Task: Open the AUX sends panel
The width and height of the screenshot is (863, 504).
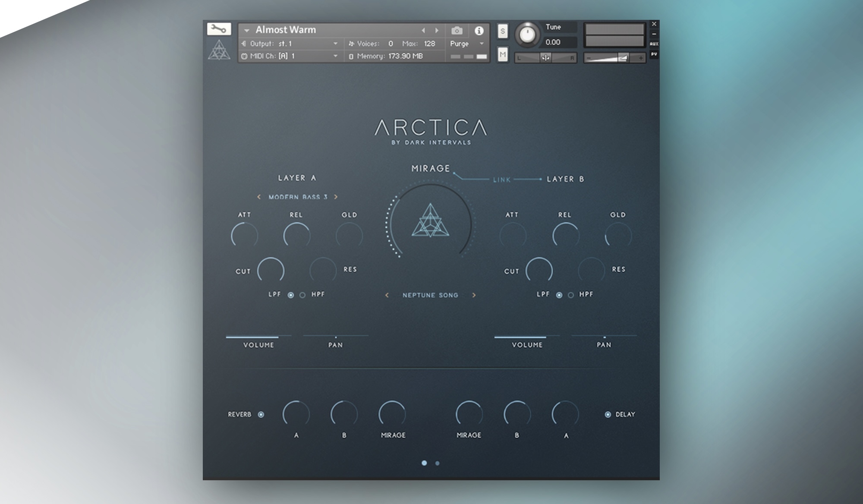Action: 654,44
